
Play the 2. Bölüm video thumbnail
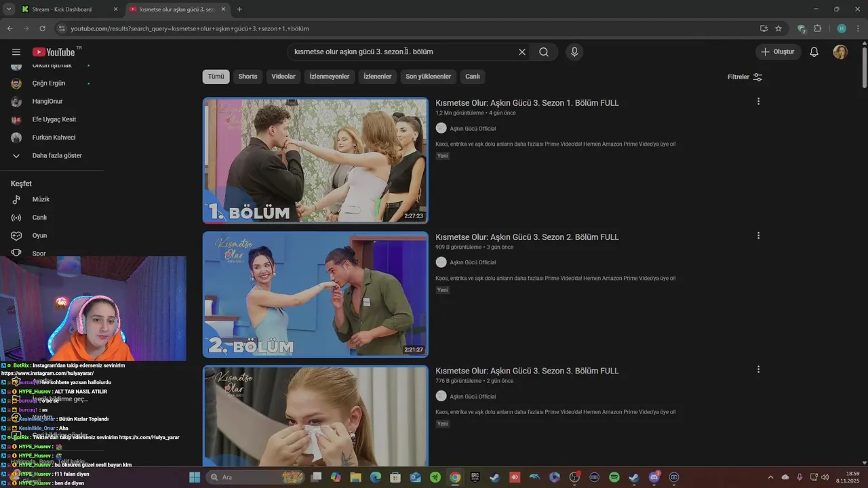(x=315, y=294)
